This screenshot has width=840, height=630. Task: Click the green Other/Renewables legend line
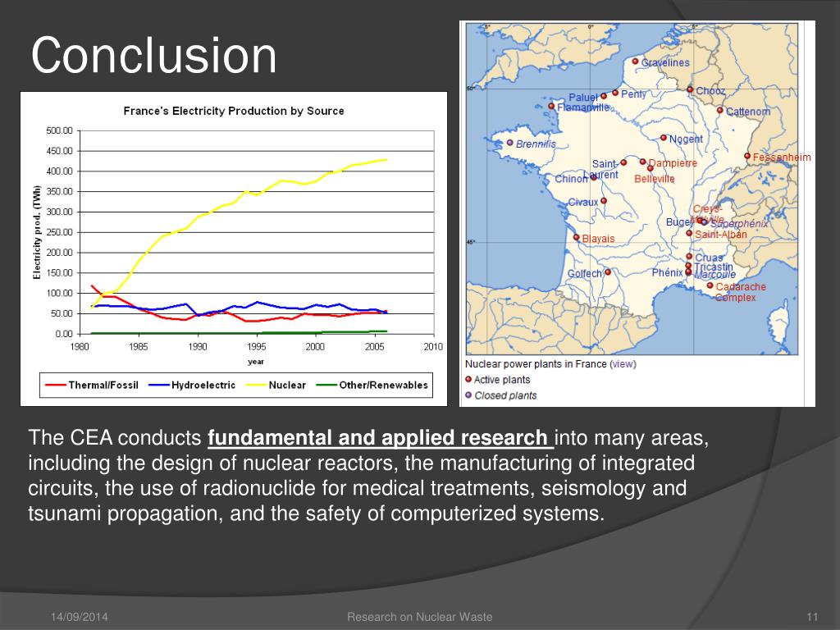pos(326,385)
